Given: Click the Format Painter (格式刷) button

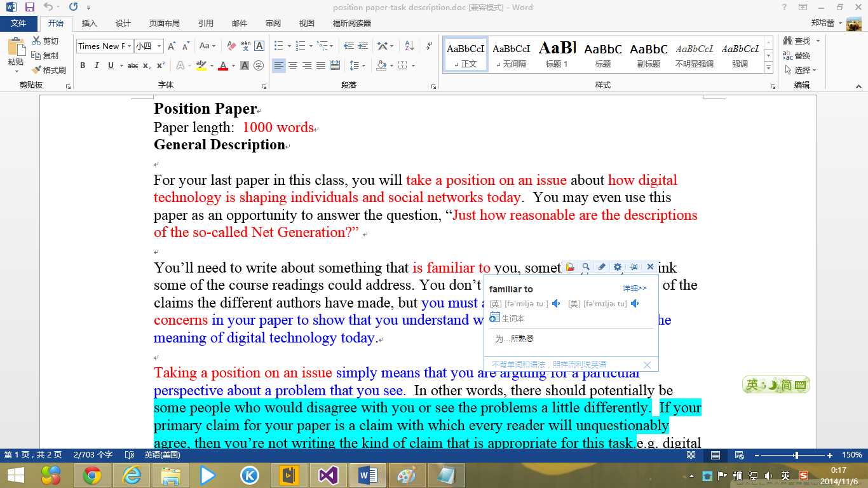Looking at the screenshot, I should 49,70.
